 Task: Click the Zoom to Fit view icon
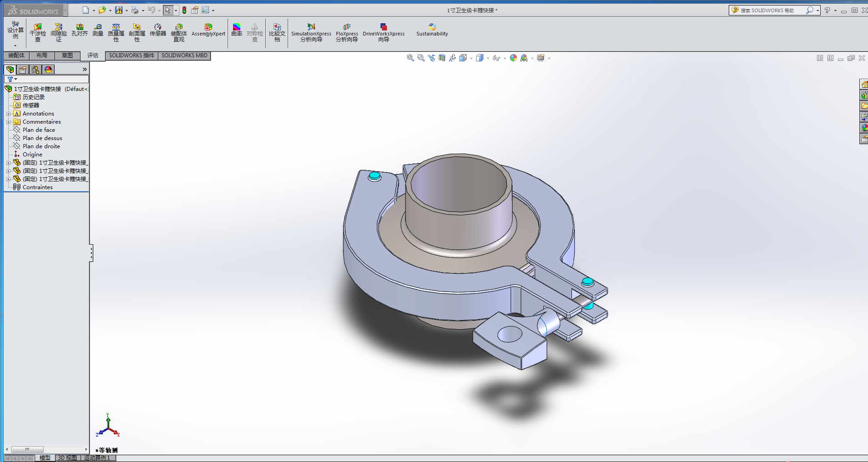click(x=410, y=58)
